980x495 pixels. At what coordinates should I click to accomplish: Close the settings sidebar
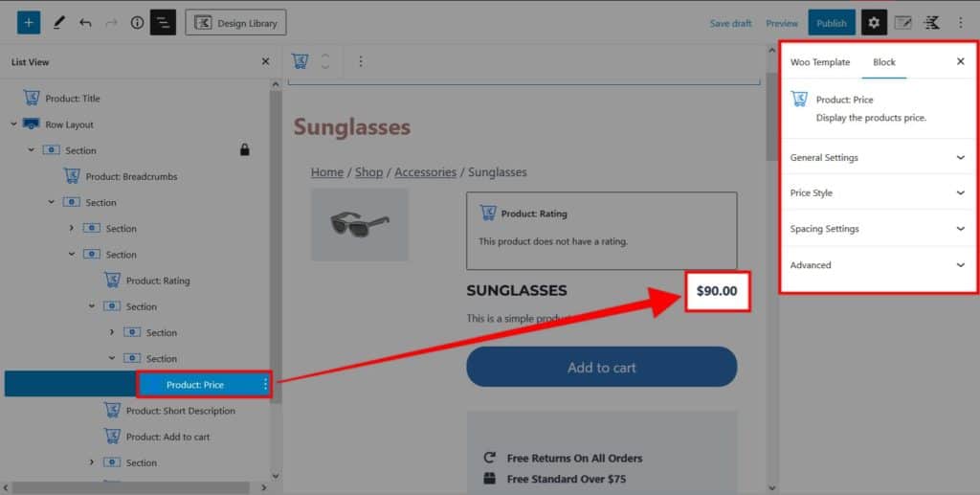pos(961,61)
